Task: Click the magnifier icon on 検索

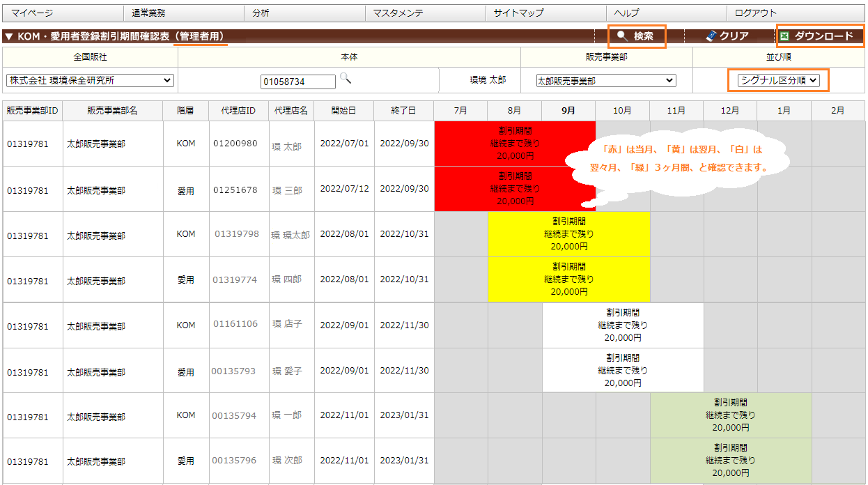Action: [x=623, y=36]
